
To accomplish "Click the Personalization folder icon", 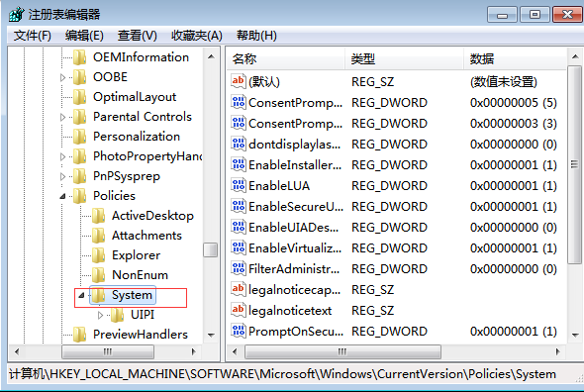I will pyautogui.click(x=80, y=137).
